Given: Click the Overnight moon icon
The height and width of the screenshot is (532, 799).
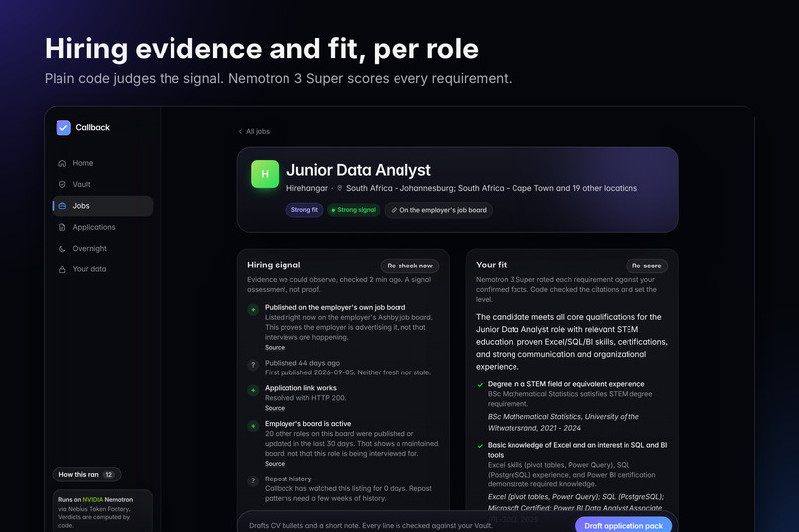Looking at the screenshot, I should (x=62, y=249).
